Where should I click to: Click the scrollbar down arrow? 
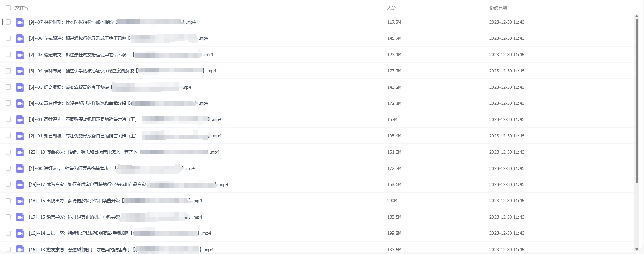[637, 250]
